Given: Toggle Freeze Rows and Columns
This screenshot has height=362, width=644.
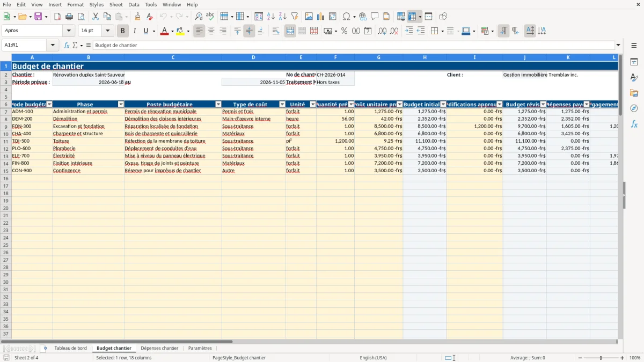Looking at the screenshot, I should click(x=412, y=17).
